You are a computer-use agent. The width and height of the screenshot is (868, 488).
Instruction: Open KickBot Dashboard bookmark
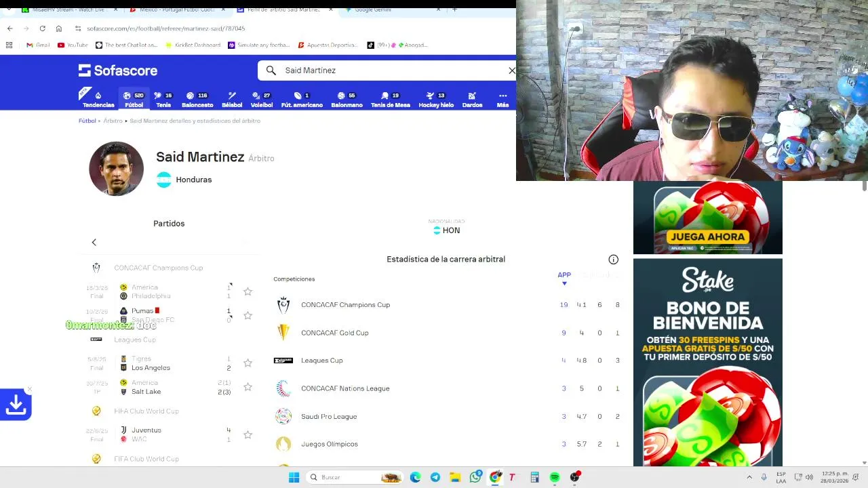(x=193, y=45)
